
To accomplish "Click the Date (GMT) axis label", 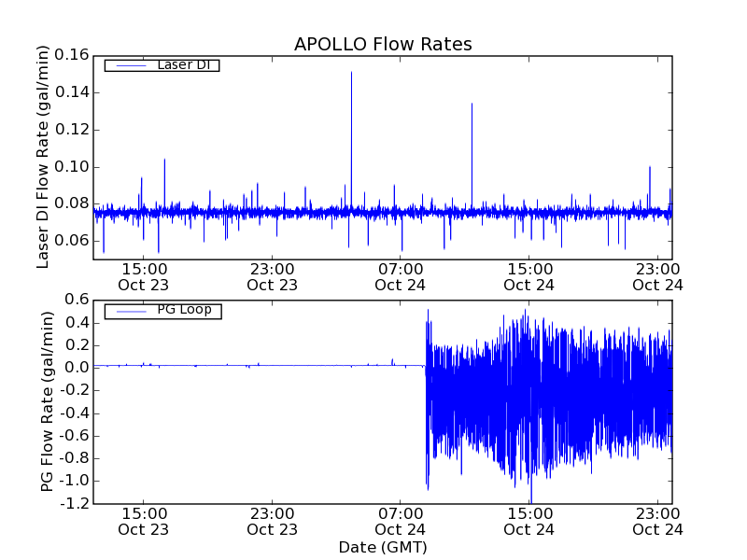I will coord(383,548).
